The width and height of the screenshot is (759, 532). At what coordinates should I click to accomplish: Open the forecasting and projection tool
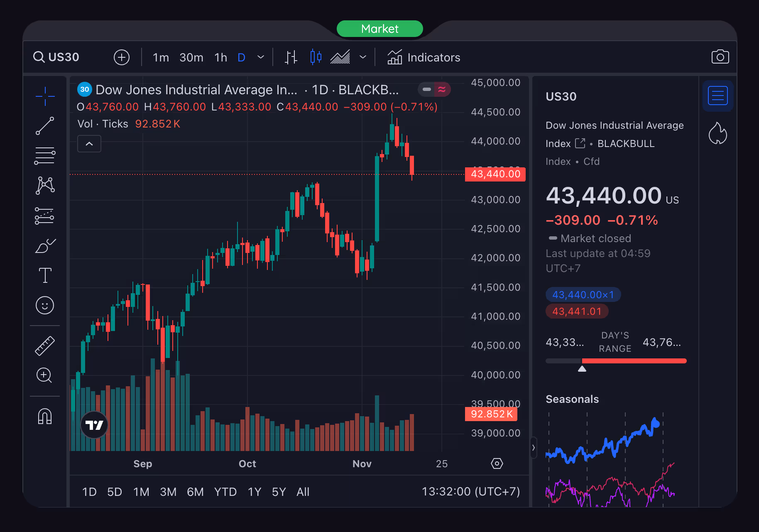[x=45, y=216]
